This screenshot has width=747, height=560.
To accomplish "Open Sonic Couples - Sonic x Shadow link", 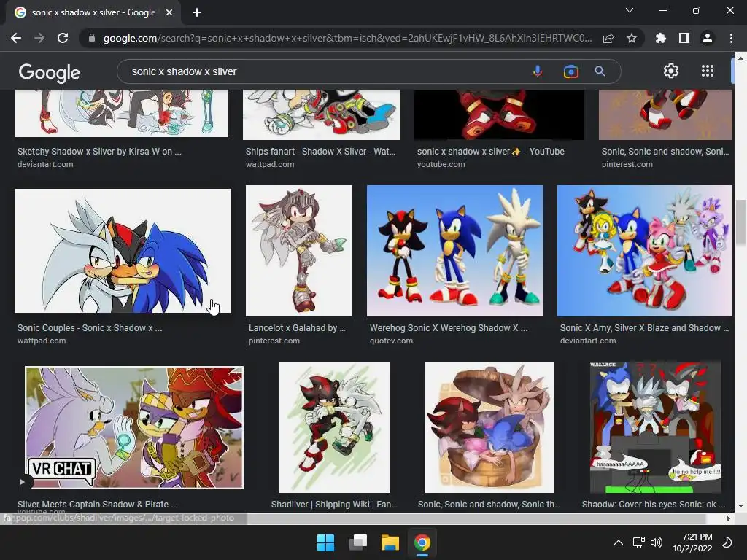I will coord(90,328).
